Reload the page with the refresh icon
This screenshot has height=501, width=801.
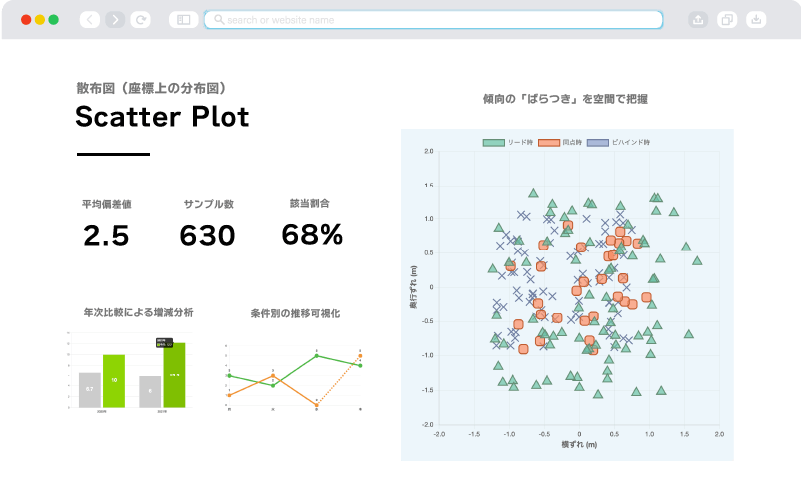coord(141,19)
